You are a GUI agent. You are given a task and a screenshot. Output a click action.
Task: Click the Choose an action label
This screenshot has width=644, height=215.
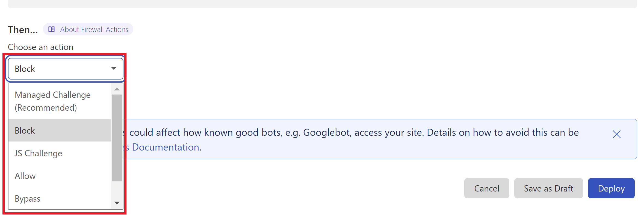pyautogui.click(x=40, y=47)
